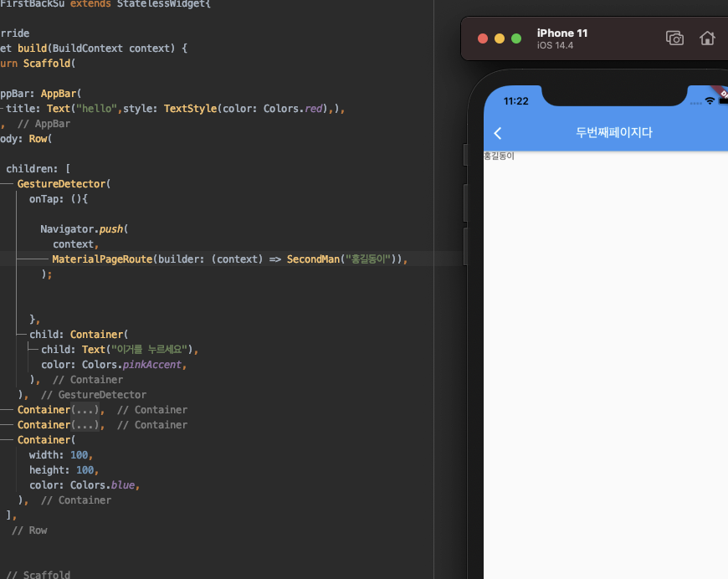Click the "hello" string in title
The height and width of the screenshot is (579, 728).
pos(96,109)
